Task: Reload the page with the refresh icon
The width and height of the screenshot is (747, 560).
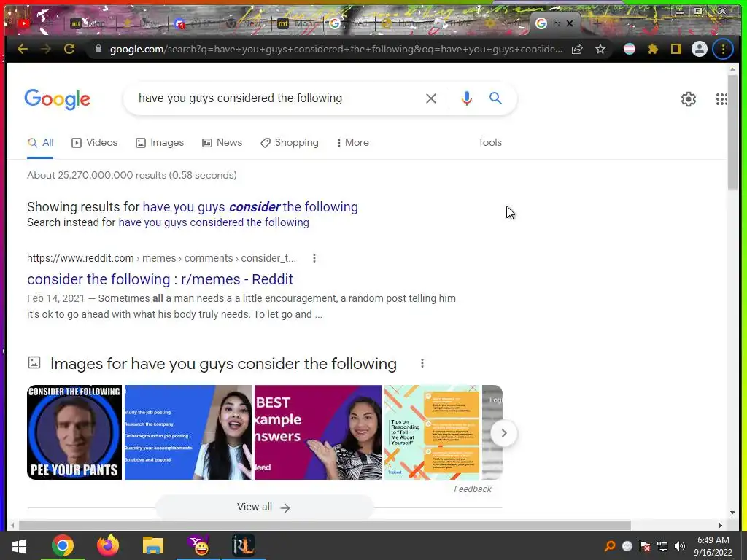Action: coord(69,49)
